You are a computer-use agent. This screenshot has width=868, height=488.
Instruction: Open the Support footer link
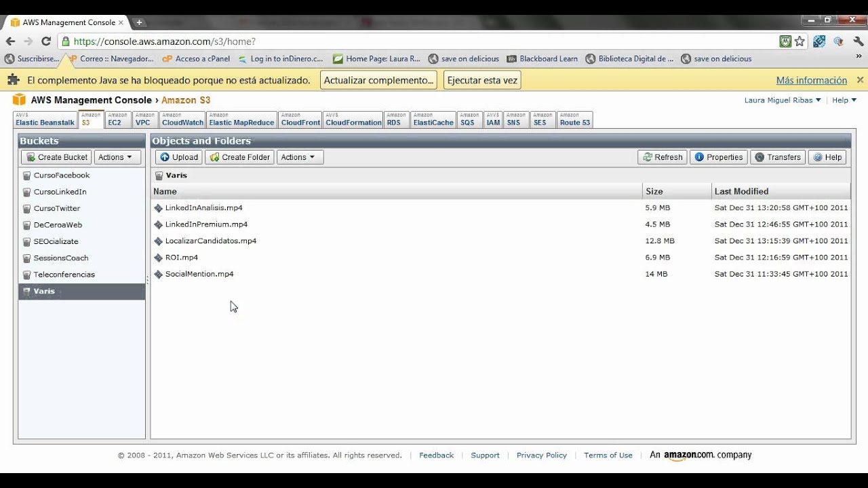point(485,455)
